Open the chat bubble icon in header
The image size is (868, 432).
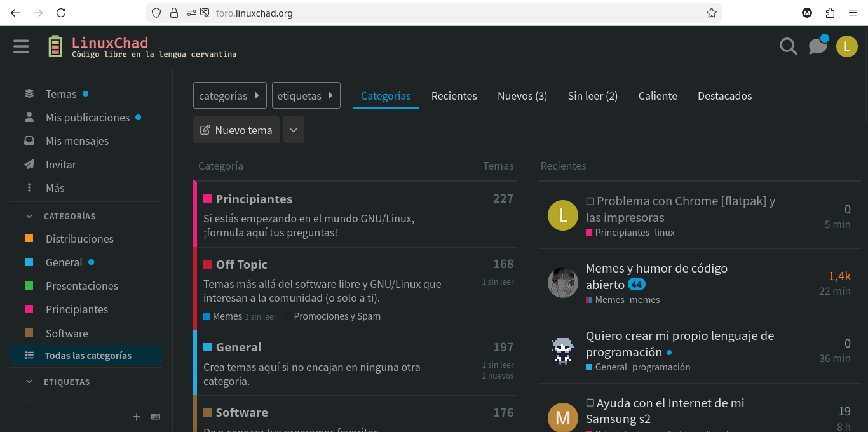pyautogui.click(x=817, y=46)
